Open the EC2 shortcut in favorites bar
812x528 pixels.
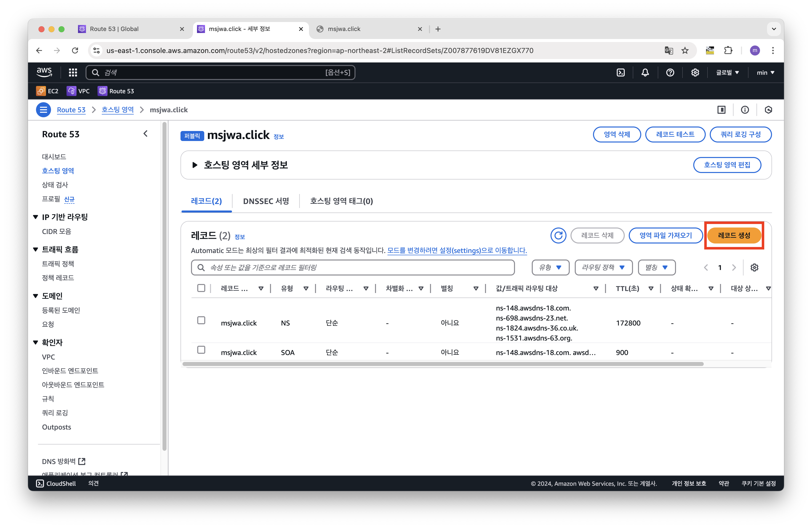(x=47, y=91)
